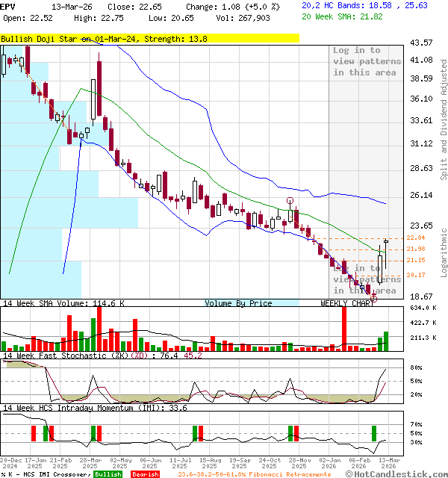Click the upper 'Log in to view patterns' notice

[367, 62]
